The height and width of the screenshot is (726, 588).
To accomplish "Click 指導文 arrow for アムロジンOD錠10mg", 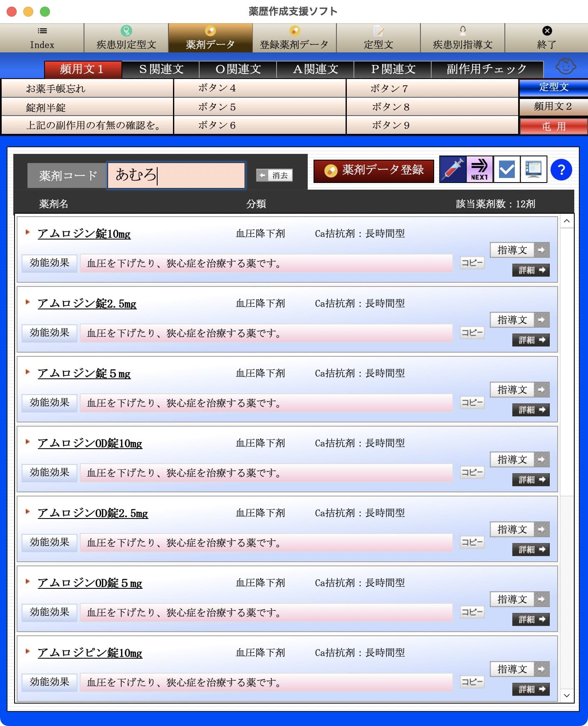I will click(x=541, y=459).
